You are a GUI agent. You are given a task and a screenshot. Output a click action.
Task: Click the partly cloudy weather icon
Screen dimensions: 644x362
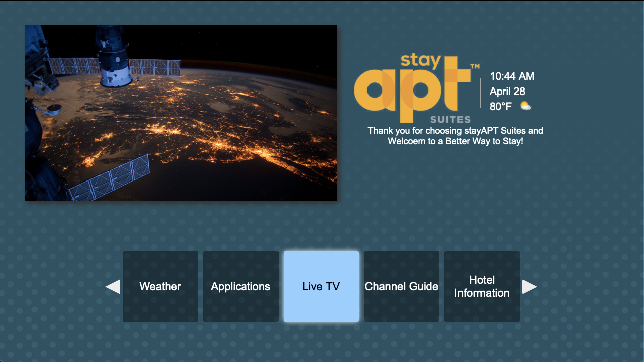coord(525,106)
